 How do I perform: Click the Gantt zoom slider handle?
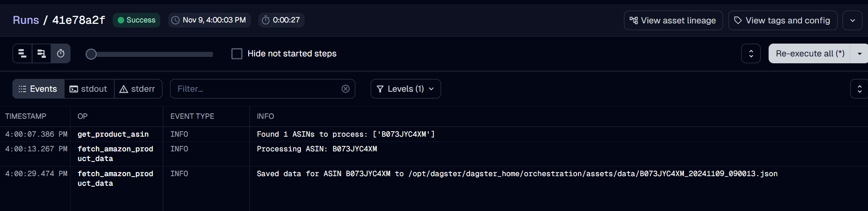coord(91,54)
